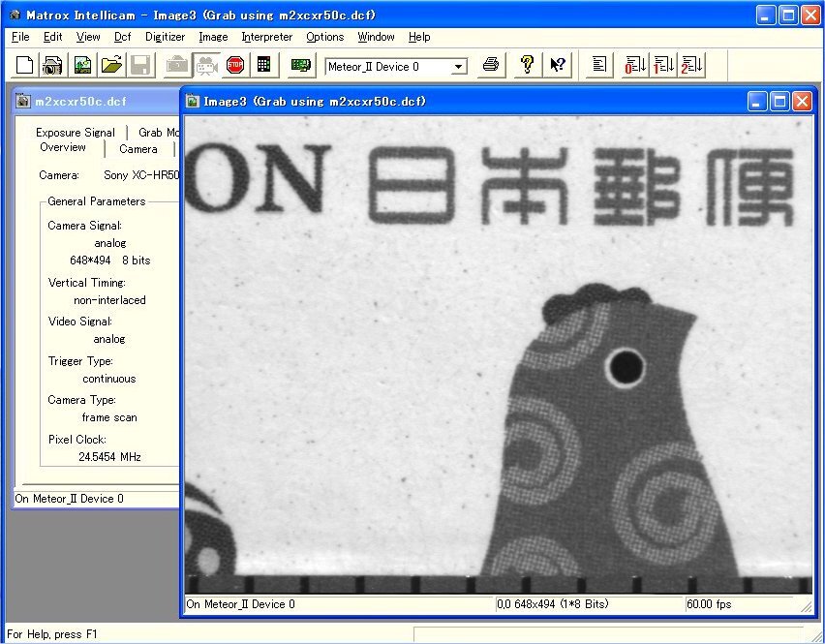Open the Meteor_II Device 0 dropdown
The image size is (825, 644).
click(x=459, y=67)
